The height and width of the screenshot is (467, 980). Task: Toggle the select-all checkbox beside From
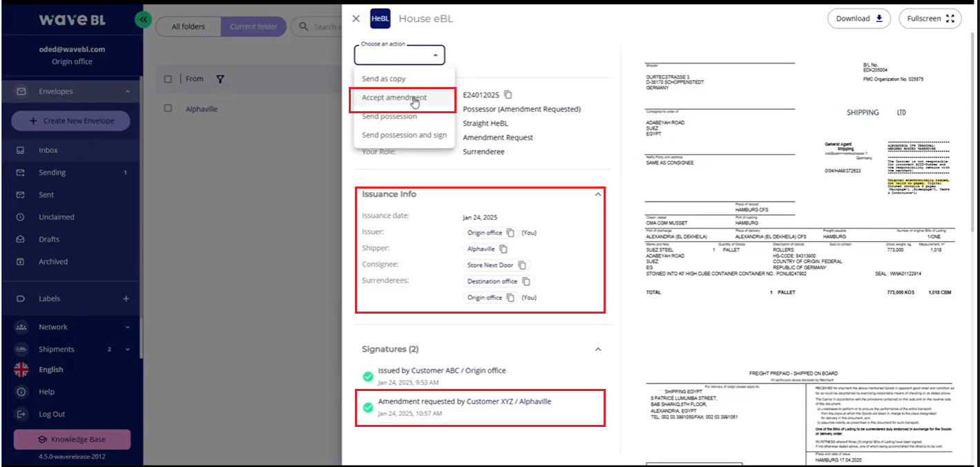(x=168, y=79)
